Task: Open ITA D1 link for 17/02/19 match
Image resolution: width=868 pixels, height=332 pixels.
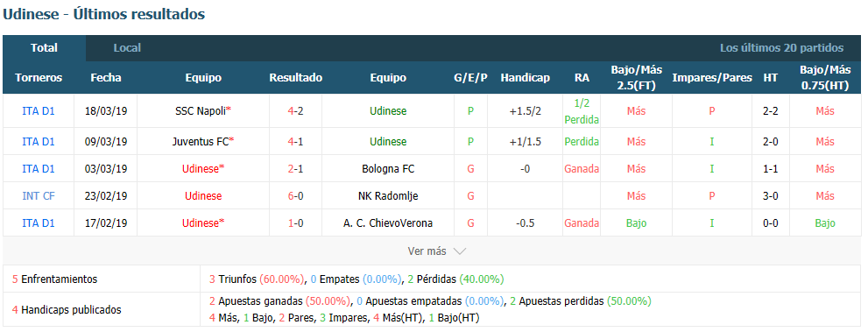Action: (39, 223)
